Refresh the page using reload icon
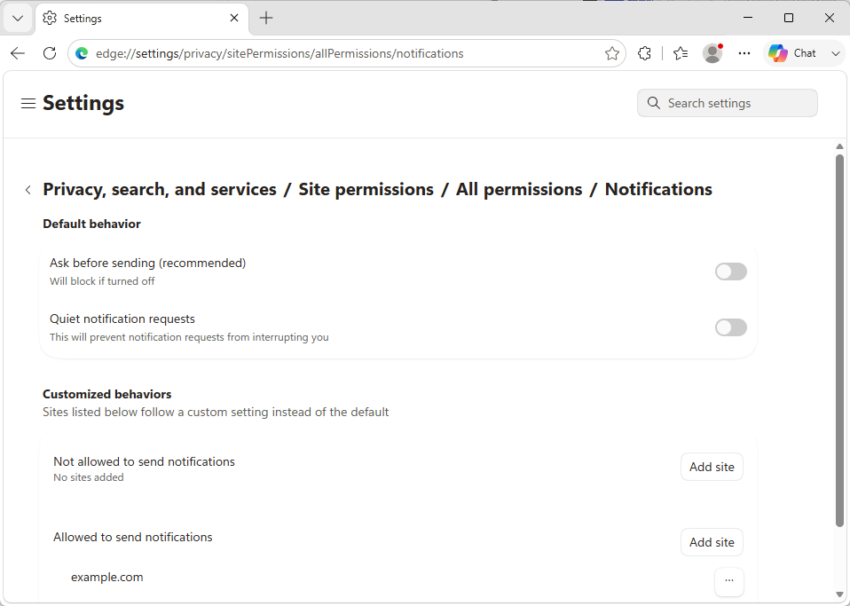Screen dimensions: 850x606 [49, 53]
